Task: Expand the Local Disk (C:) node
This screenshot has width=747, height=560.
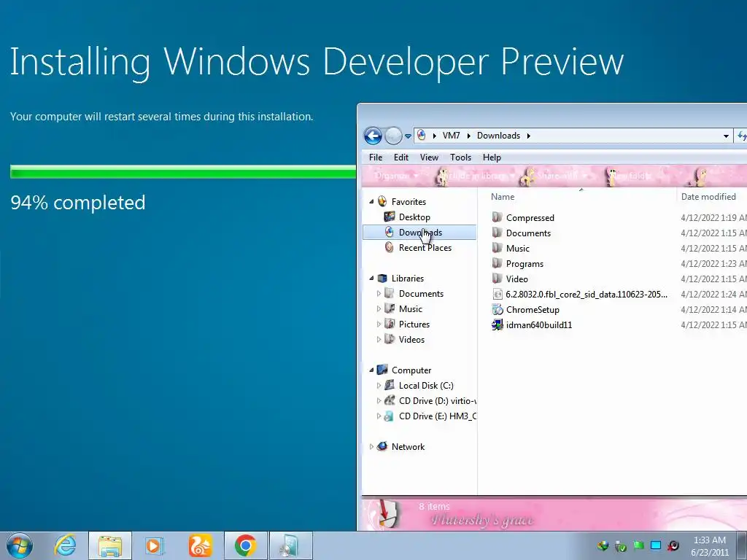Action: 379,386
